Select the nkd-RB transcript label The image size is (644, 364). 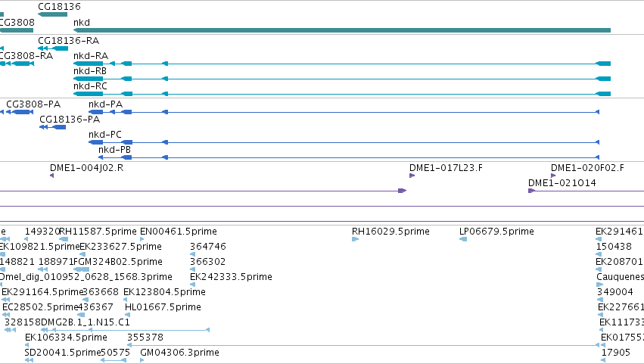coord(90,71)
